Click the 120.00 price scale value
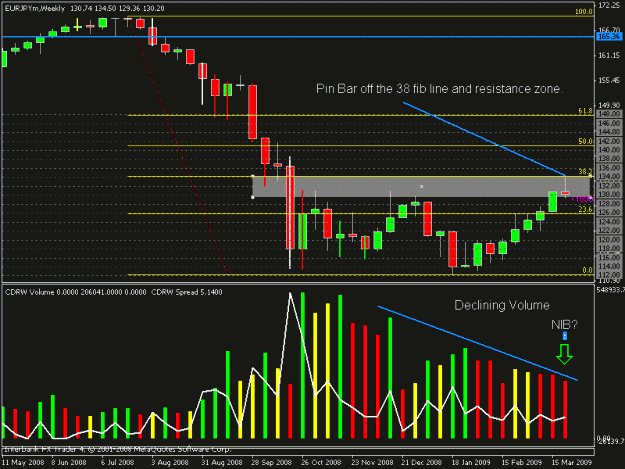This screenshot has width=625, height=469. pos(609,239)
